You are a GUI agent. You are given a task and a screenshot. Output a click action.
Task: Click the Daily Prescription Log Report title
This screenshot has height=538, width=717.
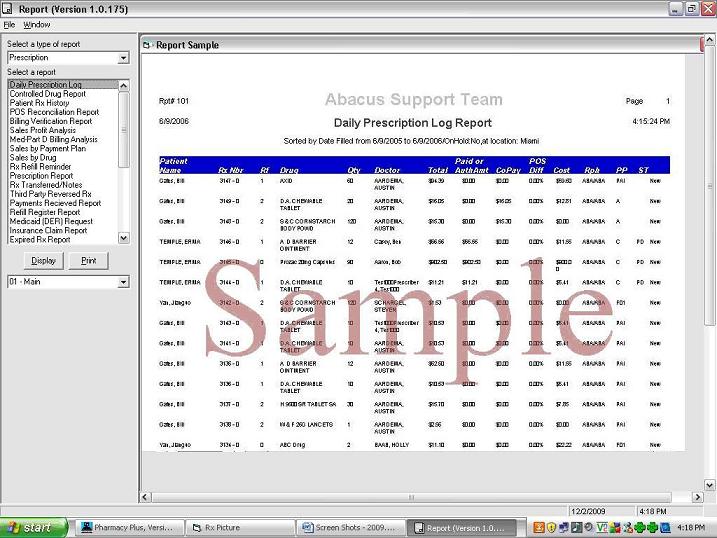[412, 123]
